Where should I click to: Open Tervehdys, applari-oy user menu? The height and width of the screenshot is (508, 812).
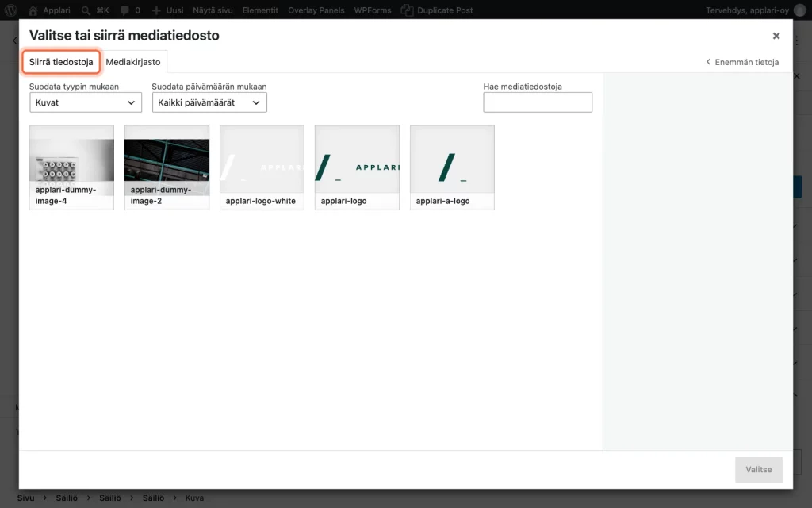click(747, 10)
